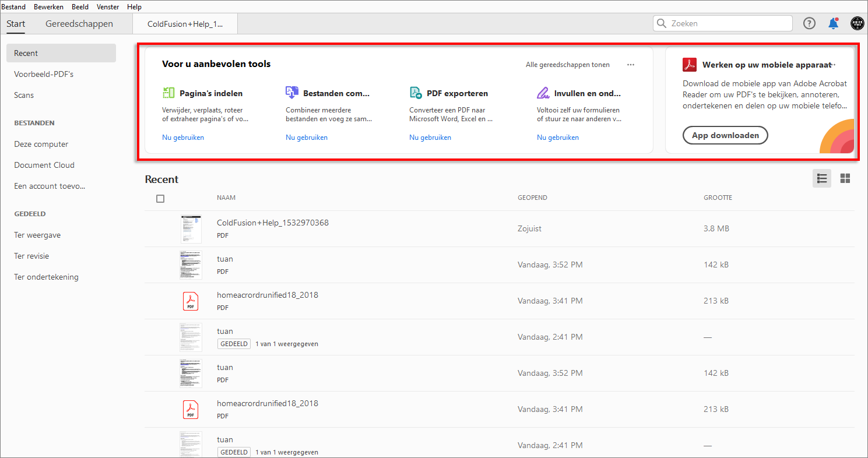This screenshot has width=868, height=458.
Task: Open the notifications bell icon
Action: click(x=833, y=23)
